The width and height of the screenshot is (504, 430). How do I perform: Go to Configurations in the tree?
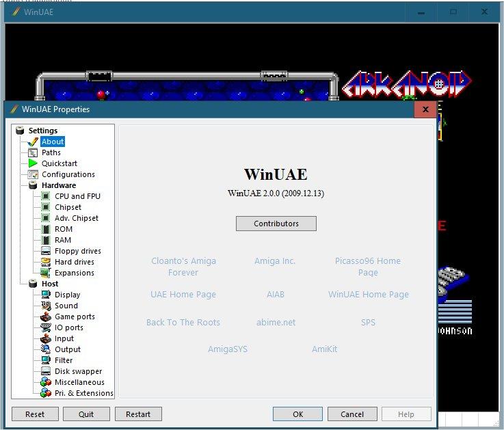[x=68, y=174]
